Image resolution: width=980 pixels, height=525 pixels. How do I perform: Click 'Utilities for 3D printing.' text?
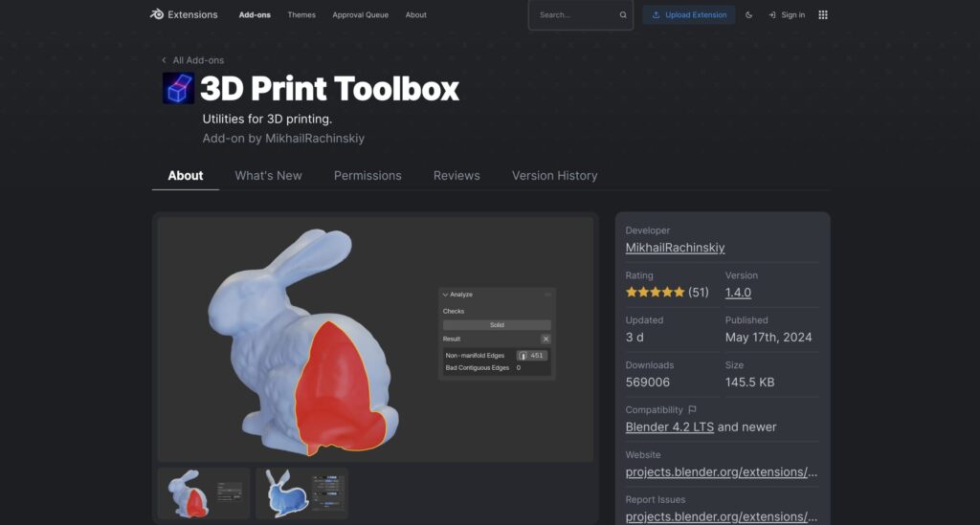tap(267, 119)
